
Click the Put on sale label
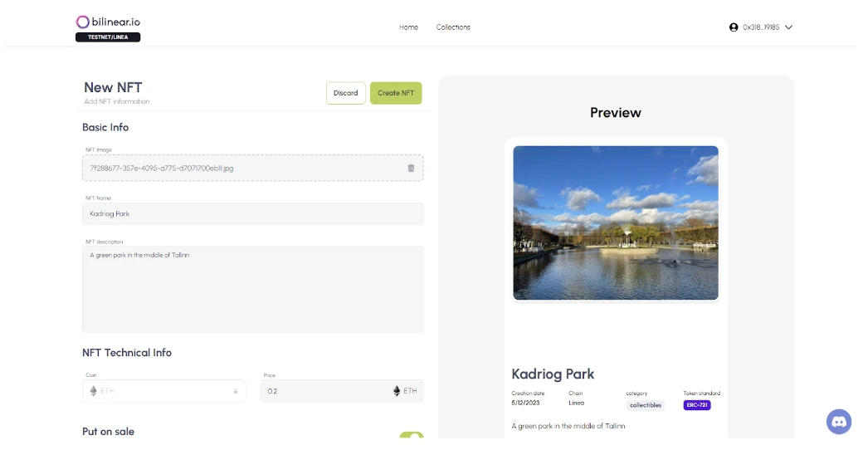click(x=108, y=432)
